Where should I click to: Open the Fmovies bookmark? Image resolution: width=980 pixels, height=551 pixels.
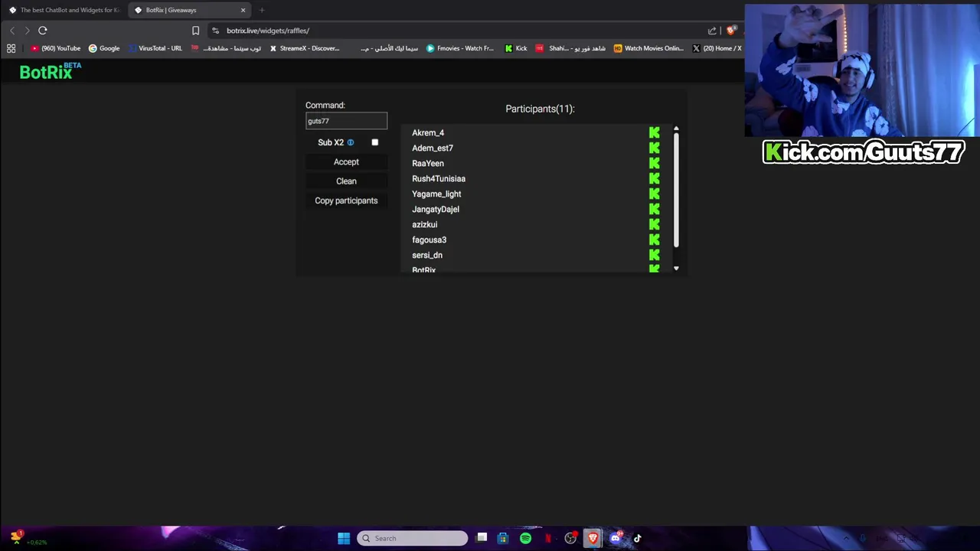point(460,48)
